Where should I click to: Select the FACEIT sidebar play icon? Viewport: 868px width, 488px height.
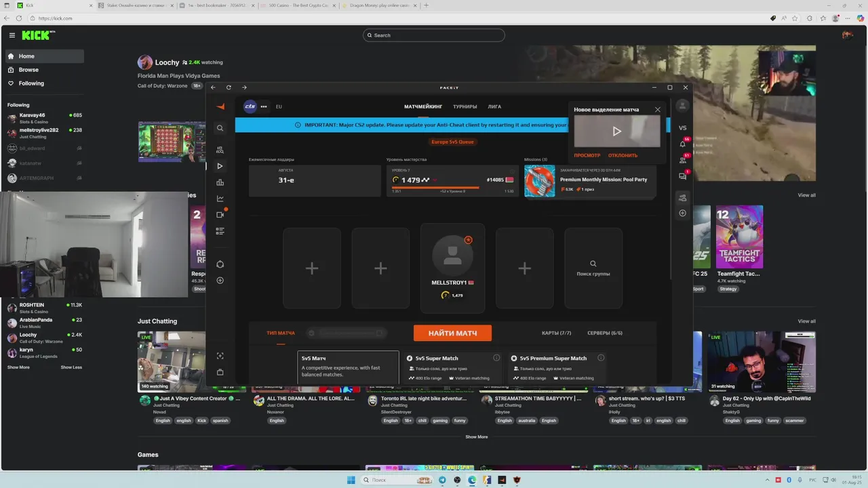220,166
